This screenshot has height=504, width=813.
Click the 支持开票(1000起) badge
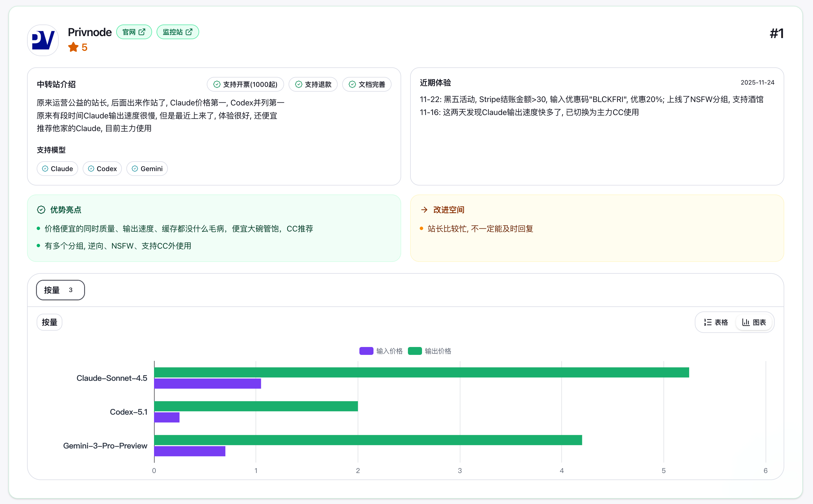pyautogui.click(x=245, y=84)
